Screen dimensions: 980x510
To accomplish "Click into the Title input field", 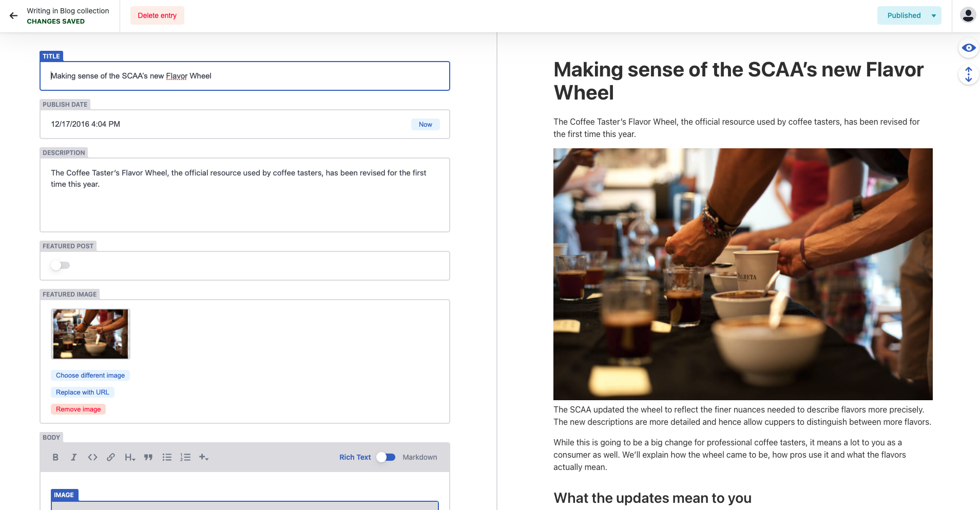I will click(245, 76).
